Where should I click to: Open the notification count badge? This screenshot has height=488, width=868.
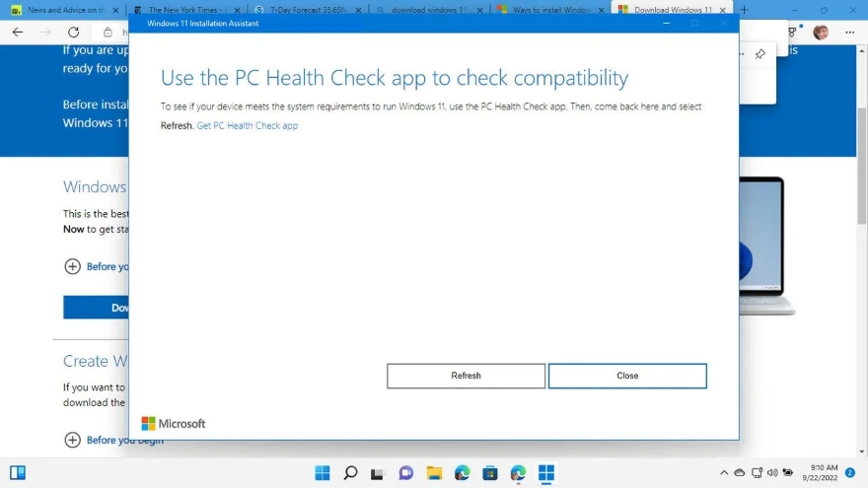click(x=849, y=472)
